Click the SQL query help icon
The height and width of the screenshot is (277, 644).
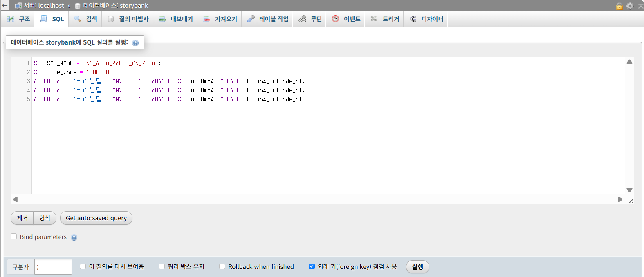coord(135,43)
